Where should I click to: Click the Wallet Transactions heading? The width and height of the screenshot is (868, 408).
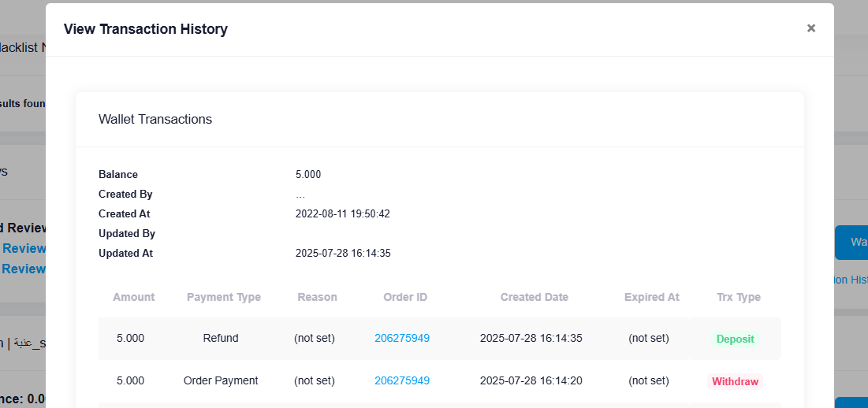(155, 119)
